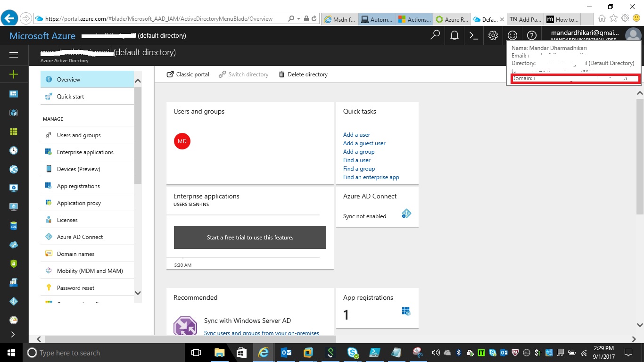
Task: Click the Find a user link
Action: click(357, 160)
